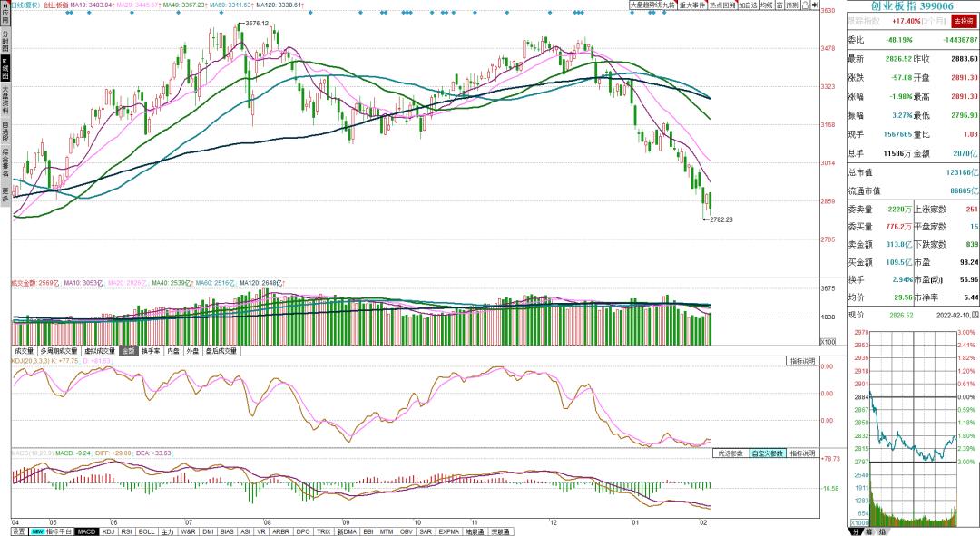Select the OBV indicator tab

(407, 531)
